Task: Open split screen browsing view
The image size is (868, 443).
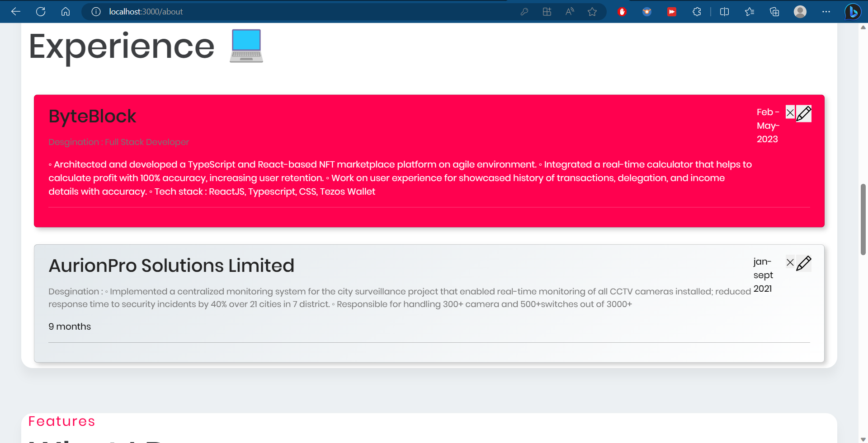Action: [724, 12]
